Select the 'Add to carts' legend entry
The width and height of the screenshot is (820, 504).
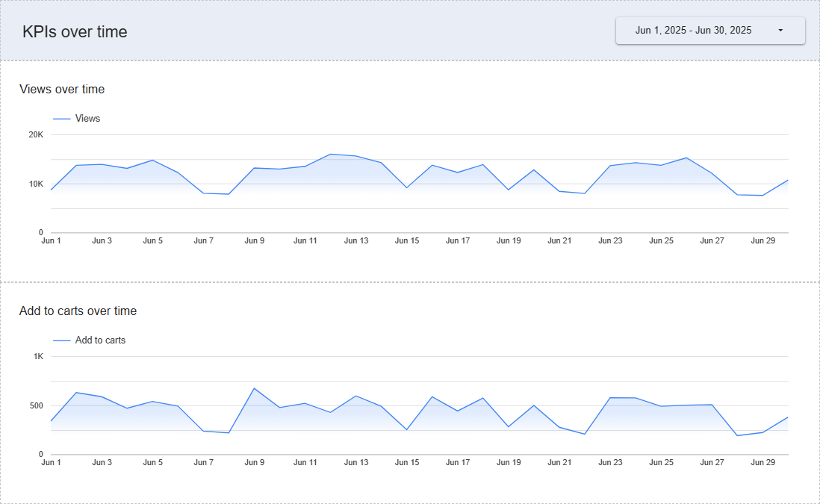pyautogui.click(x=90, y=340)
